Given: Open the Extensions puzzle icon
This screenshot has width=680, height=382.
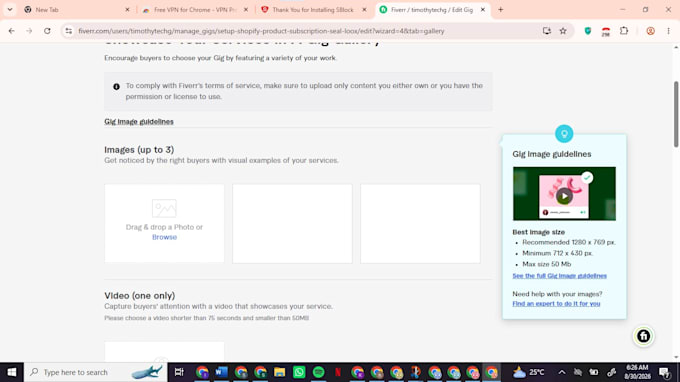Looking at the screenshot, I should [624, 31].
